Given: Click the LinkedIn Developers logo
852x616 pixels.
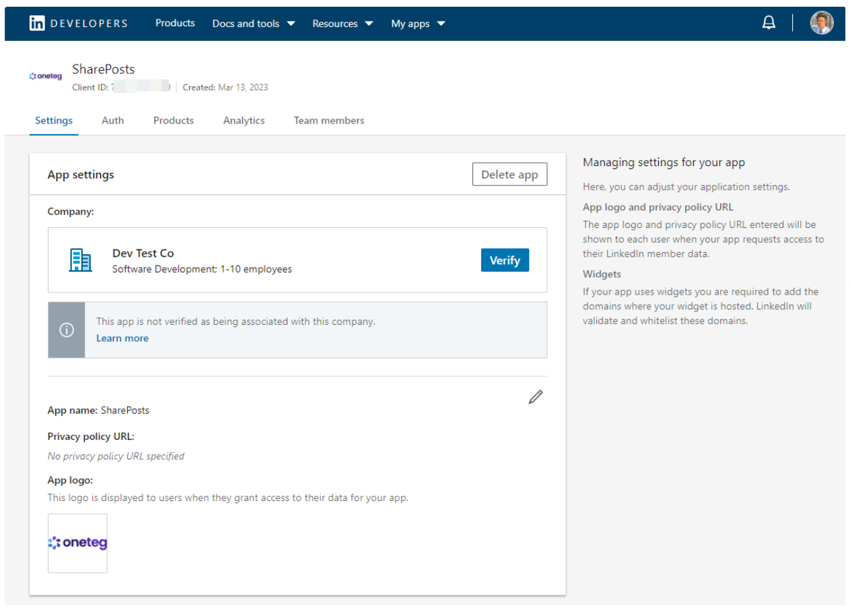Looking at the screenshot, I should pyautogui.click(x=78, y=24).
